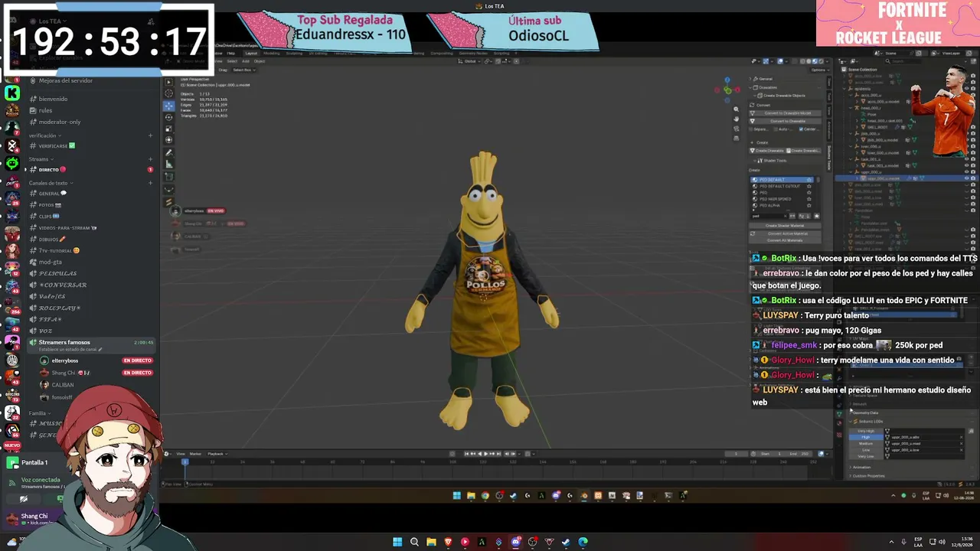Image resolution: width=980 pixels, height=551 pixels.
Task: Click the Convert All Materials button
Action: click(786, 240)
